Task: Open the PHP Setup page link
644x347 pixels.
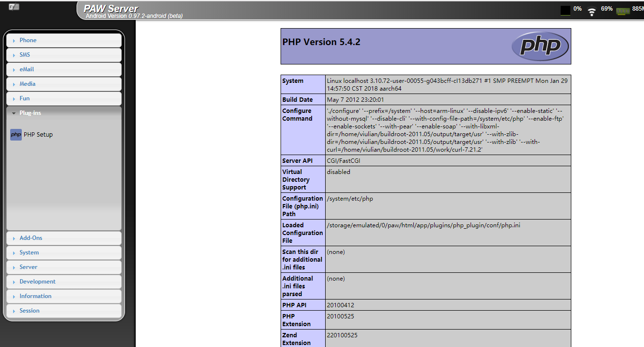Action: [x=38, y=134]
